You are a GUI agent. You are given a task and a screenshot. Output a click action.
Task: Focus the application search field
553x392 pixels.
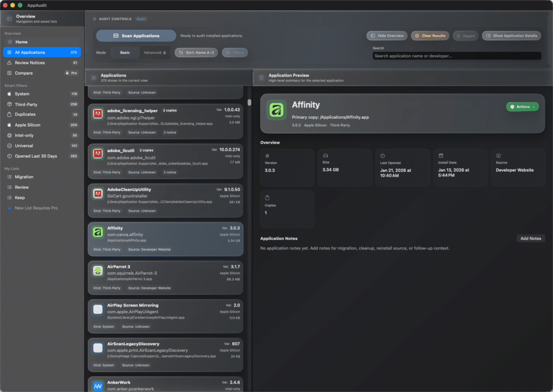click(457, 56)
